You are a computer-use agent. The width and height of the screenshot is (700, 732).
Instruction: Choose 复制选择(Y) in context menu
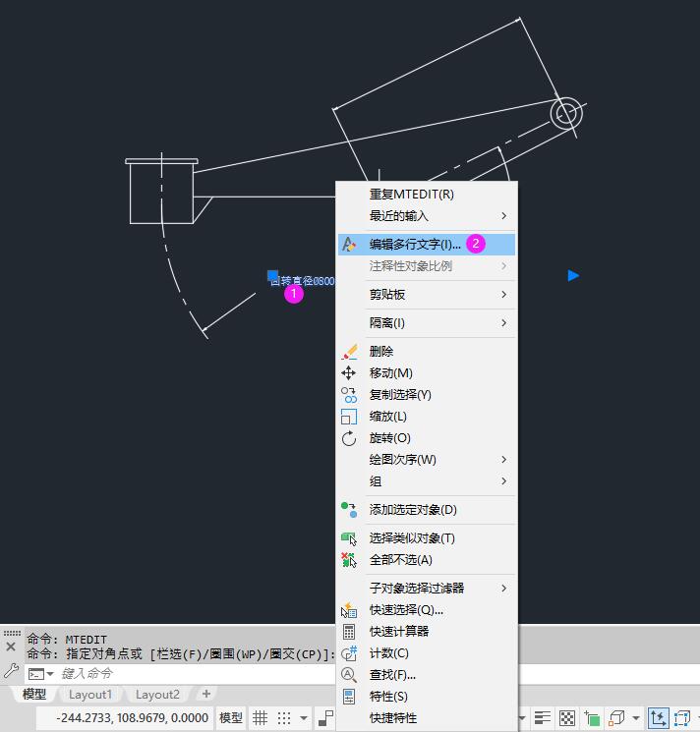tap(427, 395)
